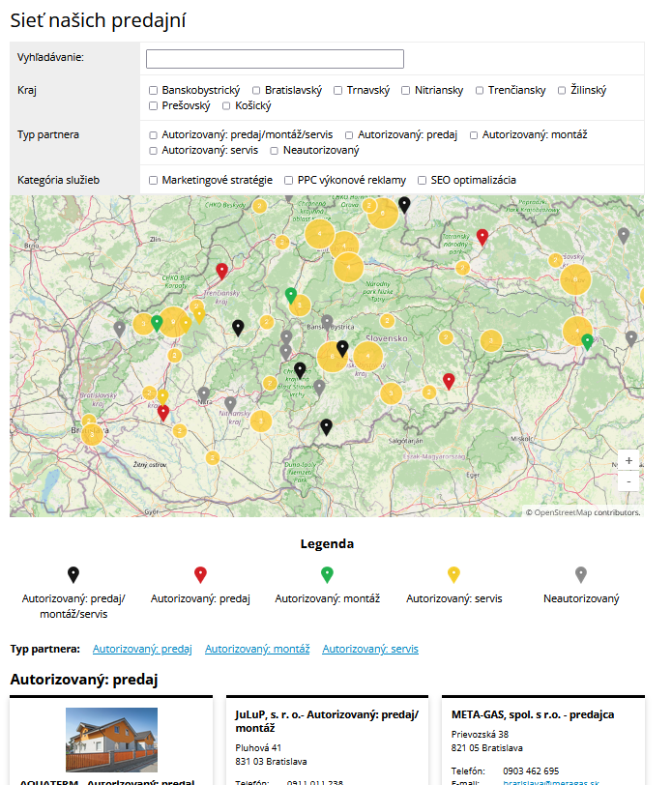Viewport: 672px width, 785px height.
Task: Zoom out the map with minus button
Action: [x=628, y=481]
